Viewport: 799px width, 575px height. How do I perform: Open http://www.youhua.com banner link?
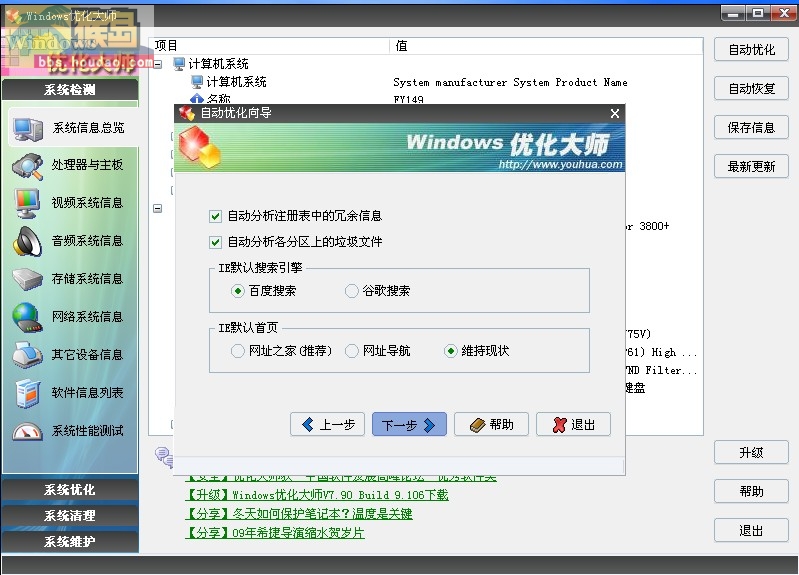click(560, 165)
